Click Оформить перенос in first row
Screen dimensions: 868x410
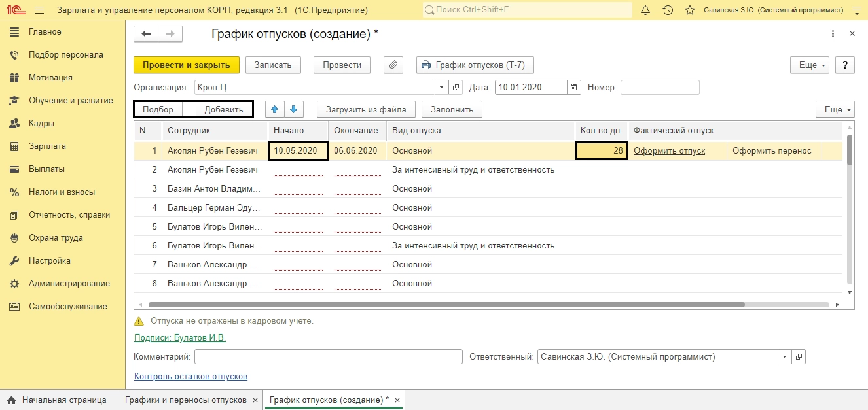point(772,150)
